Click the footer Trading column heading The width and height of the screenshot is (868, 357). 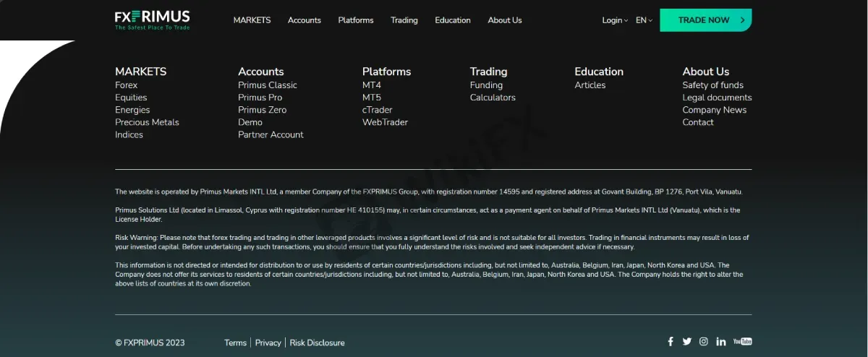pos(488,72)
